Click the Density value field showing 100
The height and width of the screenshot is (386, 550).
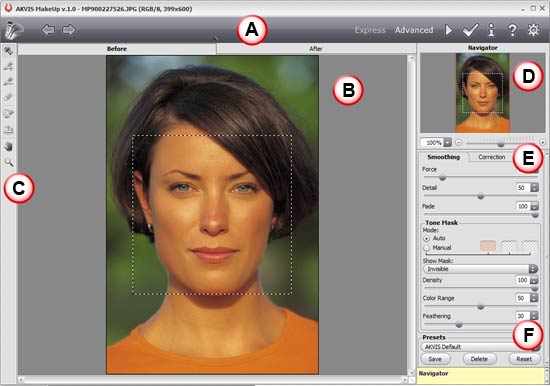pyautogui.click(x=523, y=280)
